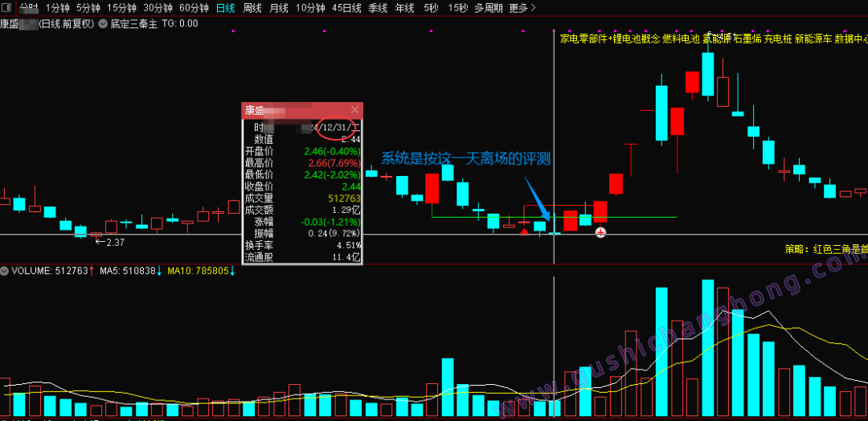The image size is (868, 421).
Task: Open the 季线 quarterly chart tab
Action: [x=378, y=8]
